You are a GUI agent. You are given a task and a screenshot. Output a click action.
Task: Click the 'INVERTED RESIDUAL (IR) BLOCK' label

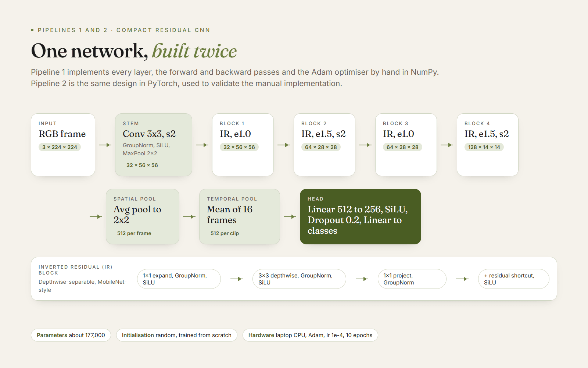point(75,270)
